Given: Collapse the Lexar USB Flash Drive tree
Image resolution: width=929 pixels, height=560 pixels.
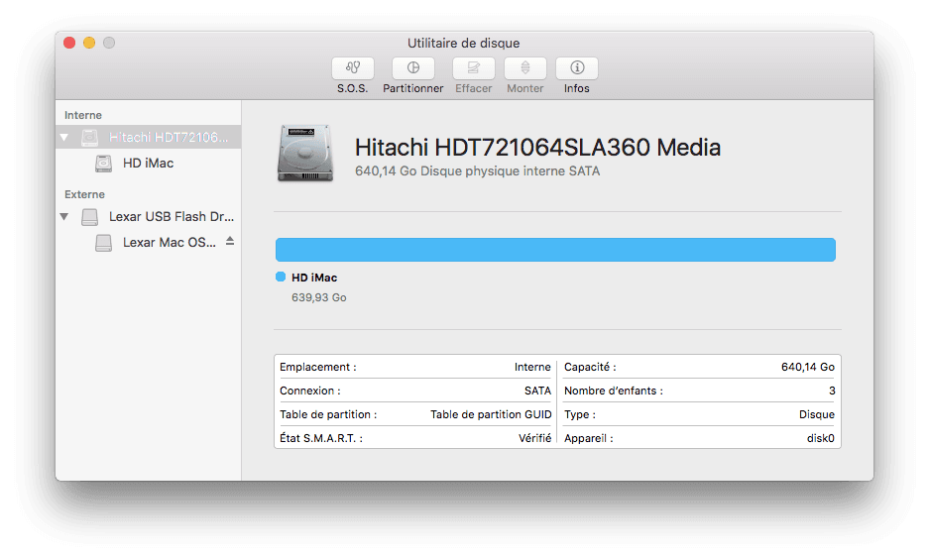Looking at the screenshot, I should 64,217.
